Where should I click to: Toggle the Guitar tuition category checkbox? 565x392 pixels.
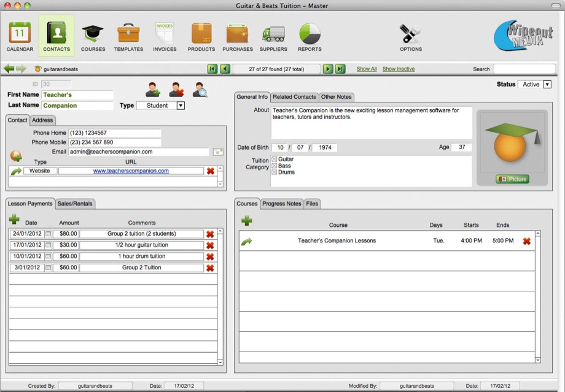275,159
